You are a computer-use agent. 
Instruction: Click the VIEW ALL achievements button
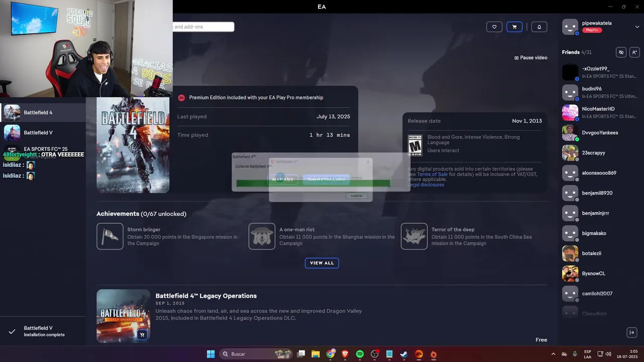click(322, 263)
